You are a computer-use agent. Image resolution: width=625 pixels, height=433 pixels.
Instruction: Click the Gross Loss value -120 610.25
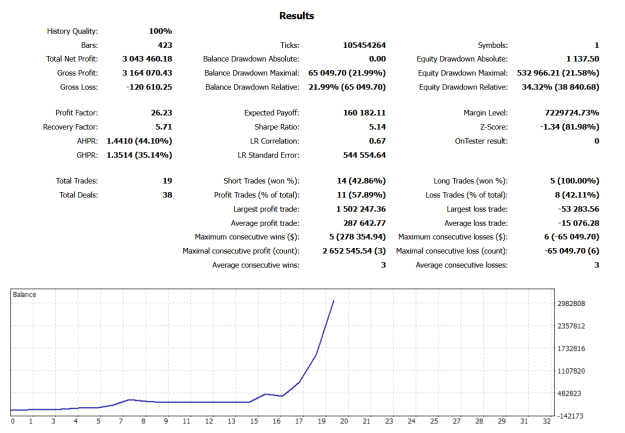pos(149,87)
